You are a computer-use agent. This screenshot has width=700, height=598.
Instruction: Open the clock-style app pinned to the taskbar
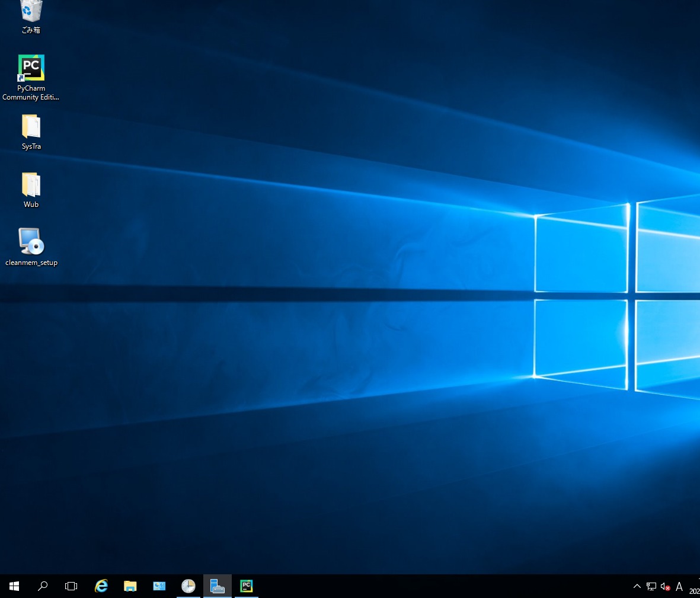click(x=188, y=586)
